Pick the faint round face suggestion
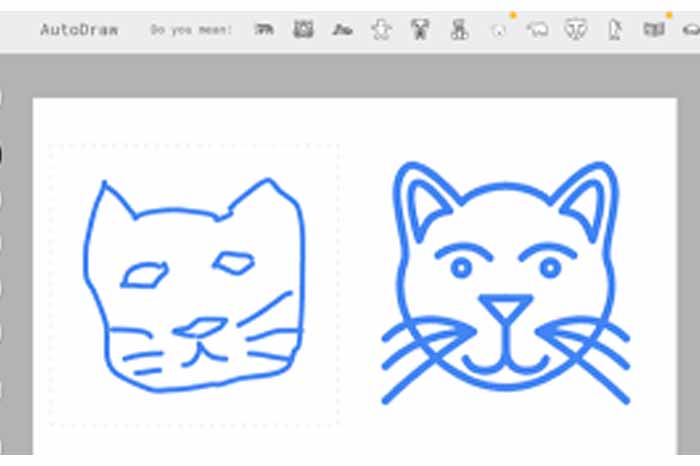Viewport: 700px width, 466px height. (498, 31)
